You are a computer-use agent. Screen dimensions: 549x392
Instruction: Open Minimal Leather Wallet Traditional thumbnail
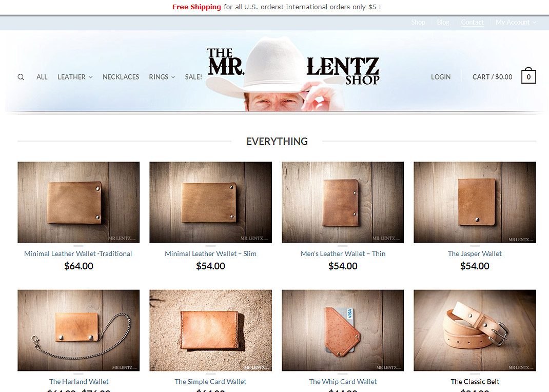[79, 202]
